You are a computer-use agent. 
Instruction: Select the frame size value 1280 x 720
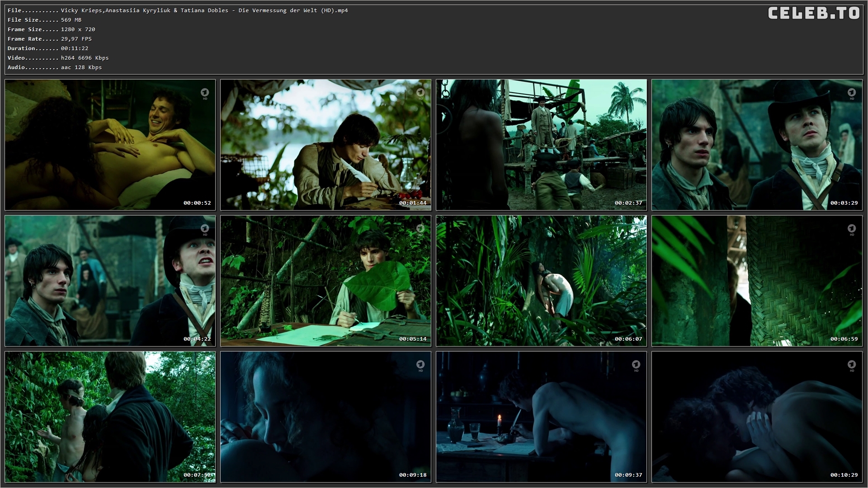(x=78, y=29)
